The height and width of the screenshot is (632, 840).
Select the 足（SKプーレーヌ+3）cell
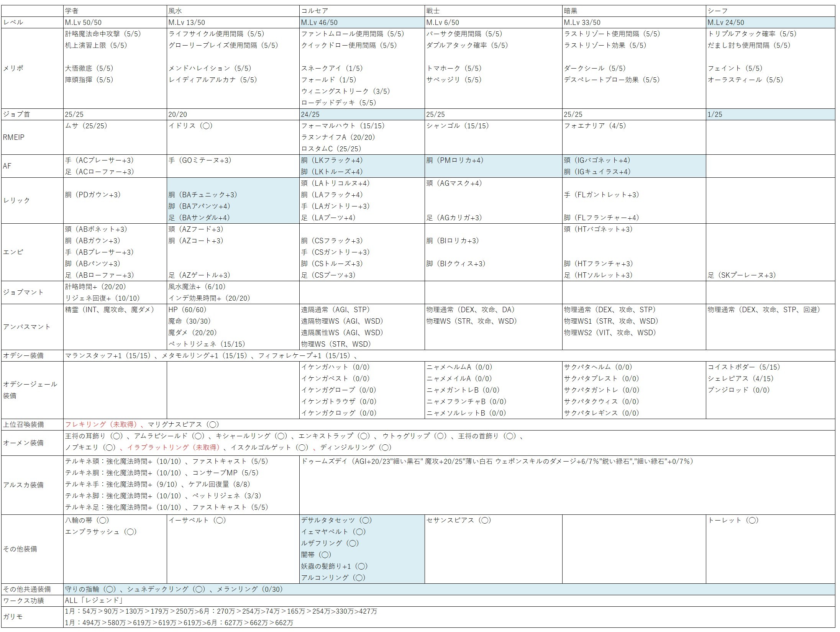point(742,275)
